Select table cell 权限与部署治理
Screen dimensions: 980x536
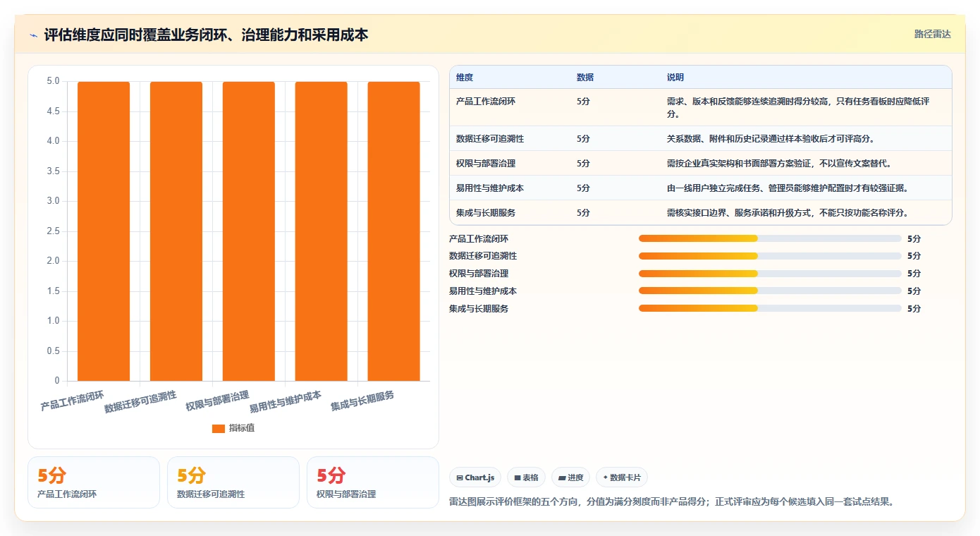486,164
